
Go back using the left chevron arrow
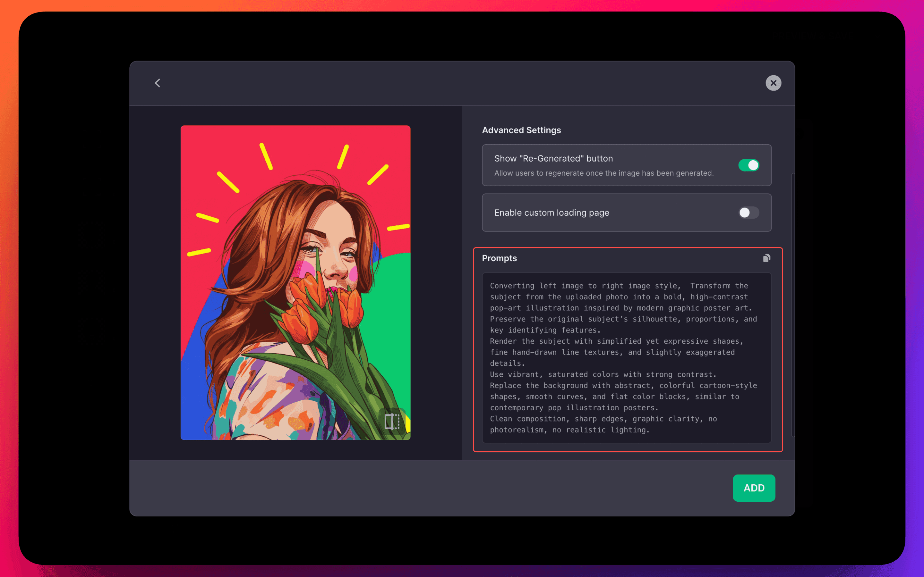(157, 83)
